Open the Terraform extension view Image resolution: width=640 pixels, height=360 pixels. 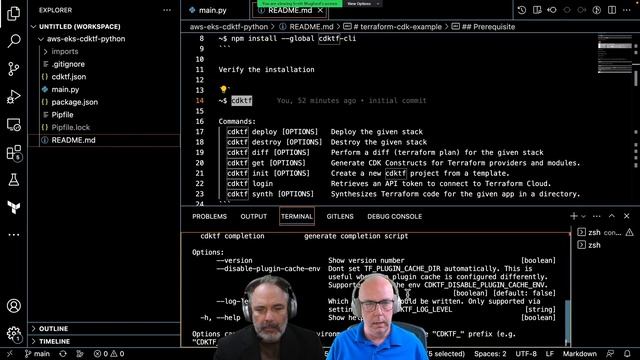click(13, 207)
